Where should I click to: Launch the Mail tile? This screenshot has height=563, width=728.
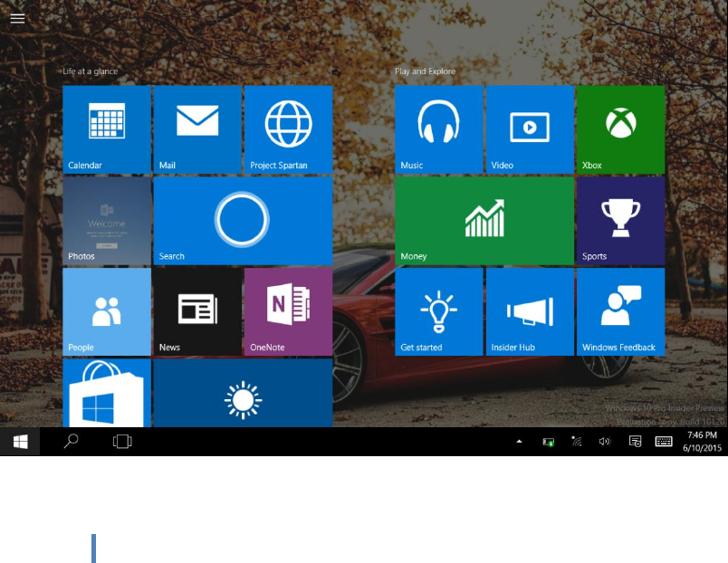coord(197,129)
